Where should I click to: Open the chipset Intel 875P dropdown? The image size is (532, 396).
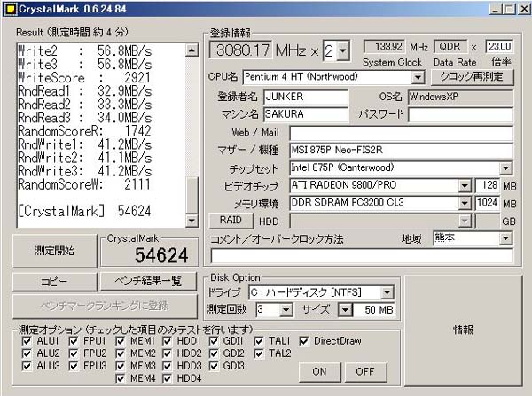tap(505, 167)
